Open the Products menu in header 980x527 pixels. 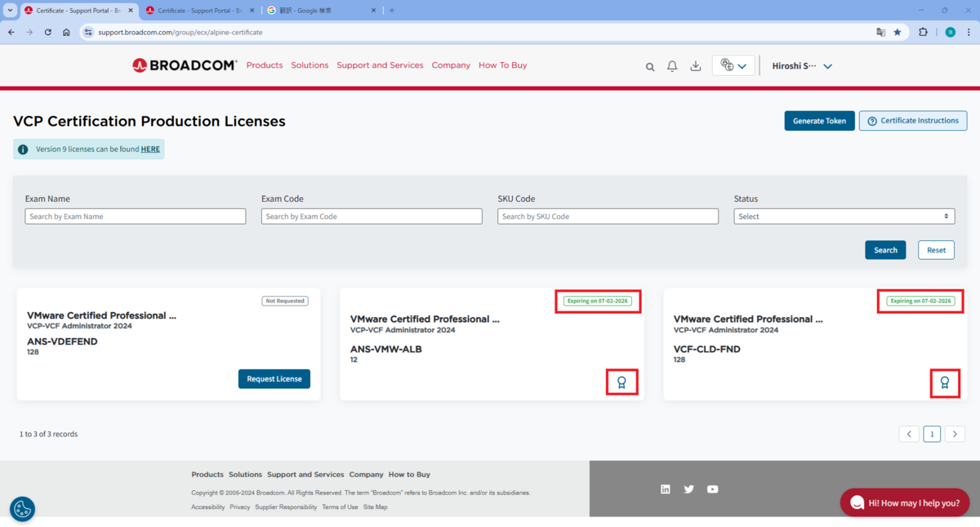[x=265, y=65]
